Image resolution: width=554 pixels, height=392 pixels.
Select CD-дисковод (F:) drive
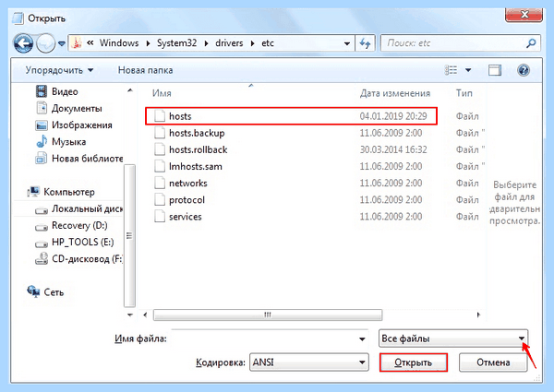78,259
